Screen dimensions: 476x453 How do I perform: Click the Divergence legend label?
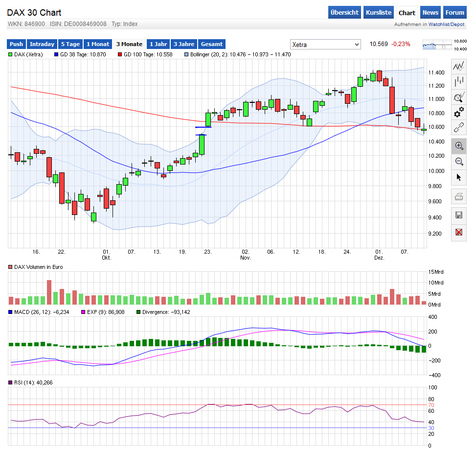point(166,312)
